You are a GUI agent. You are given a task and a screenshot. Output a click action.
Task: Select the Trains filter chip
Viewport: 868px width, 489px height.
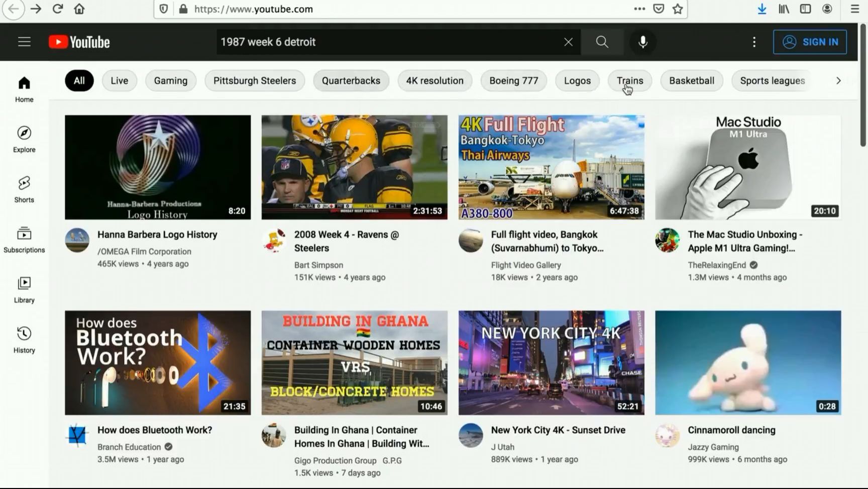click(630, 80)
